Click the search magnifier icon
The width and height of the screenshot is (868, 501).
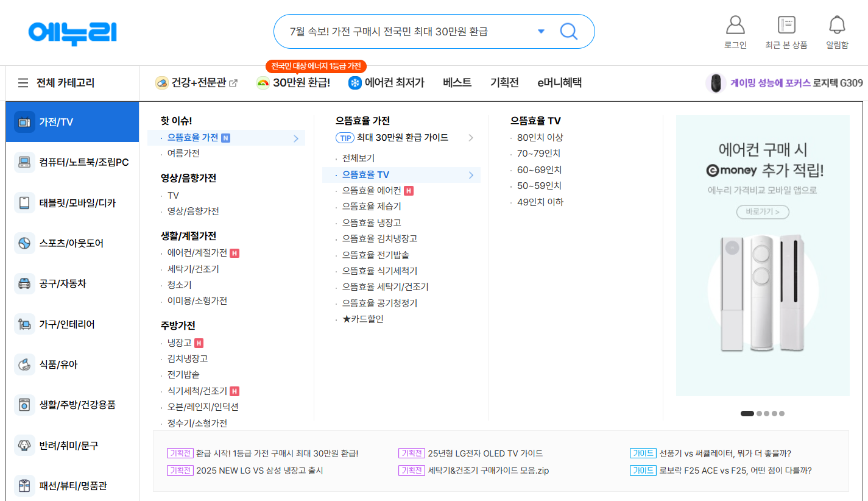pos(568,31)
